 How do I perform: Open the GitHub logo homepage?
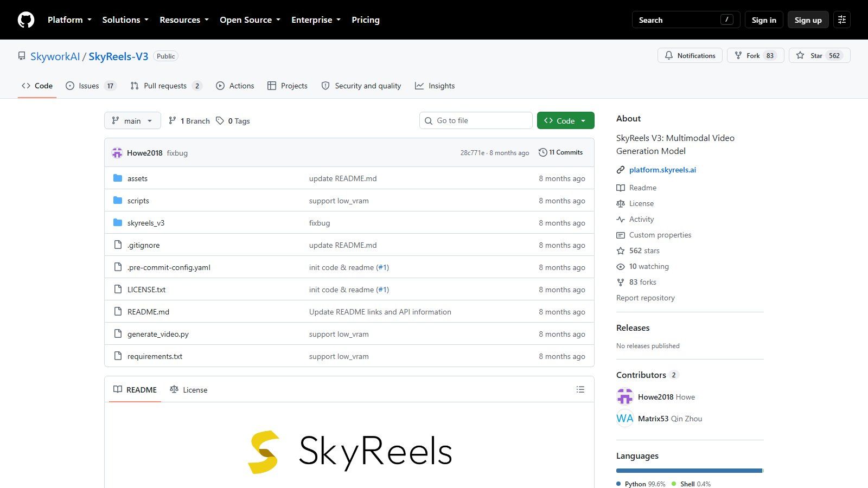(26, 20)
